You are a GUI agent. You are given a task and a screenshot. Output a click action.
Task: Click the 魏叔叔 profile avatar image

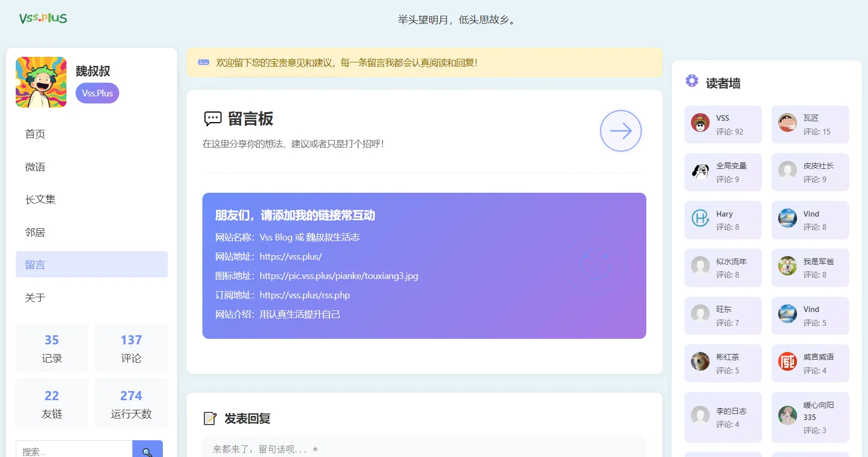(41, 82)
